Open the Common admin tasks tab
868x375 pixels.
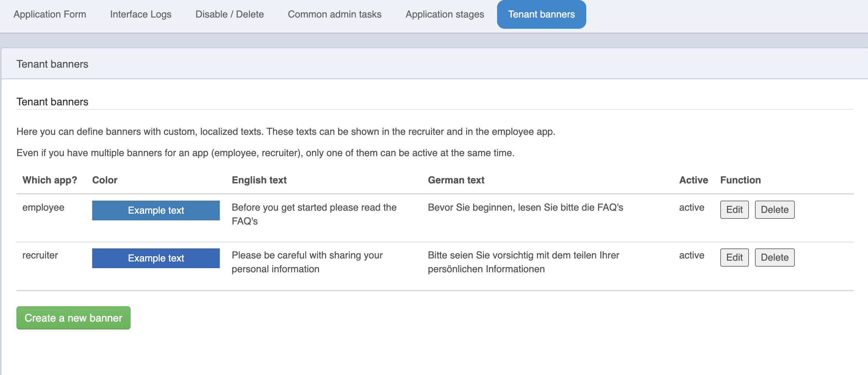334,14
